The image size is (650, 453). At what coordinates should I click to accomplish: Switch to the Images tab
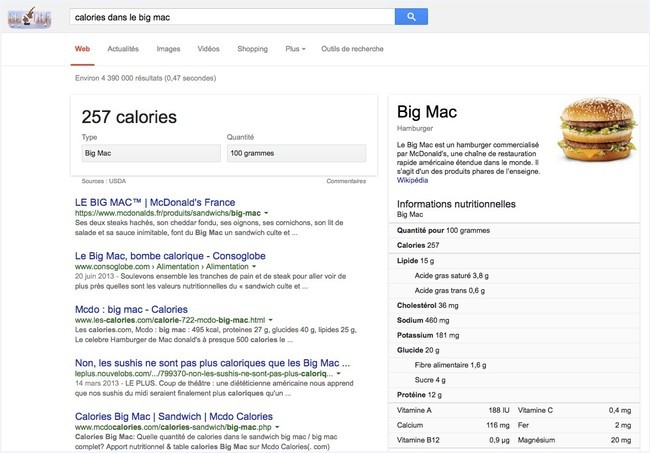168,49
